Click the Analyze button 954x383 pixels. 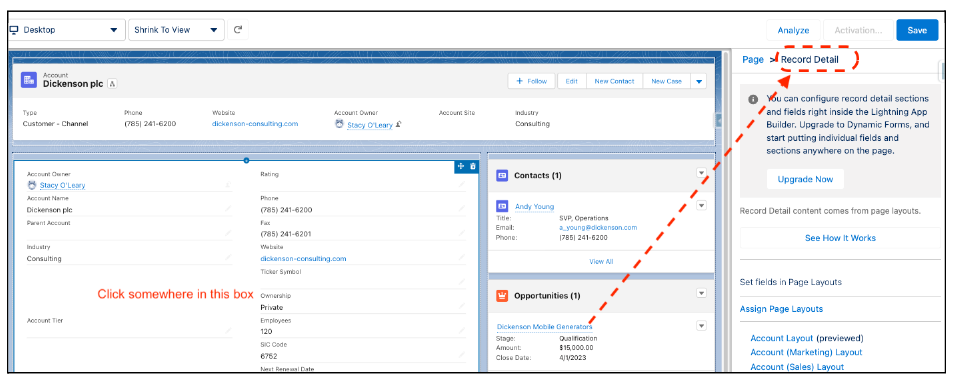793,30
